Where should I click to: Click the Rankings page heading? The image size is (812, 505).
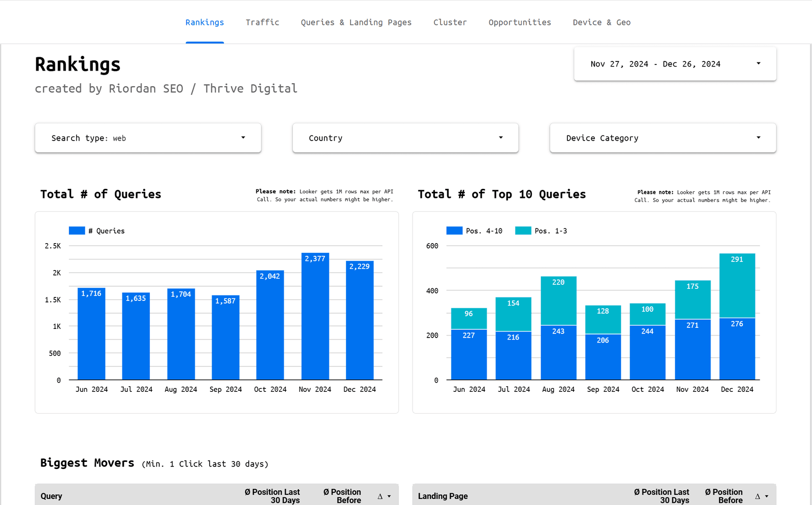(x=78, y=64)
